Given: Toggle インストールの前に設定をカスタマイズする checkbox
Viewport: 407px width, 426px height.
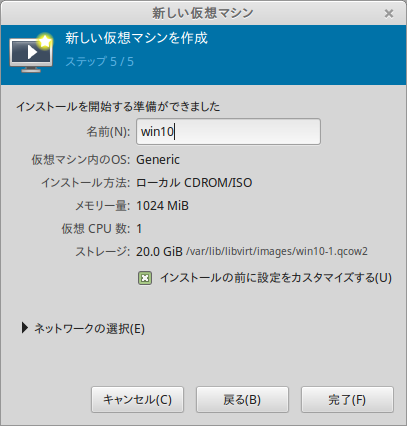Looking at the screenshot, I should (145, 278).
